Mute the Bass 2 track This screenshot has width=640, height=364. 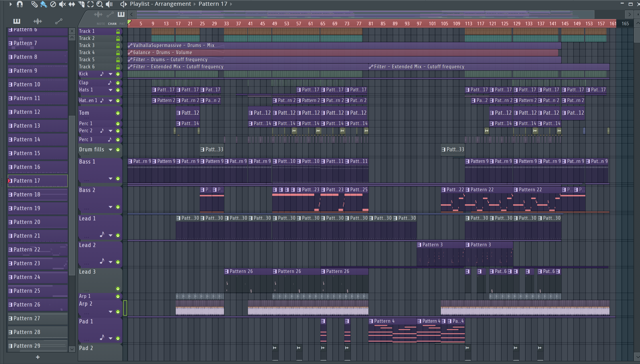[x=118, y=207]
